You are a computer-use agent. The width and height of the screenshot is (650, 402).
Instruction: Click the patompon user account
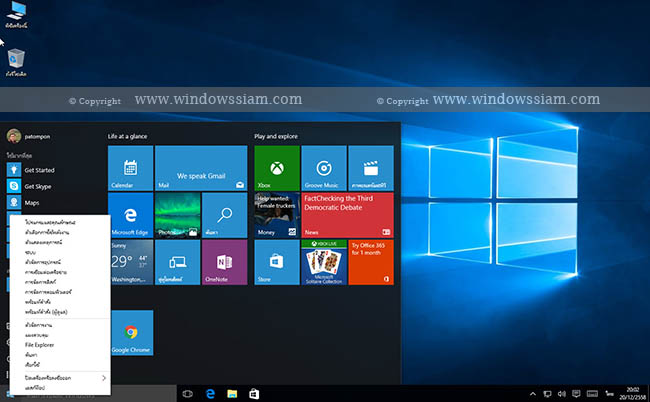coord(29,136)
